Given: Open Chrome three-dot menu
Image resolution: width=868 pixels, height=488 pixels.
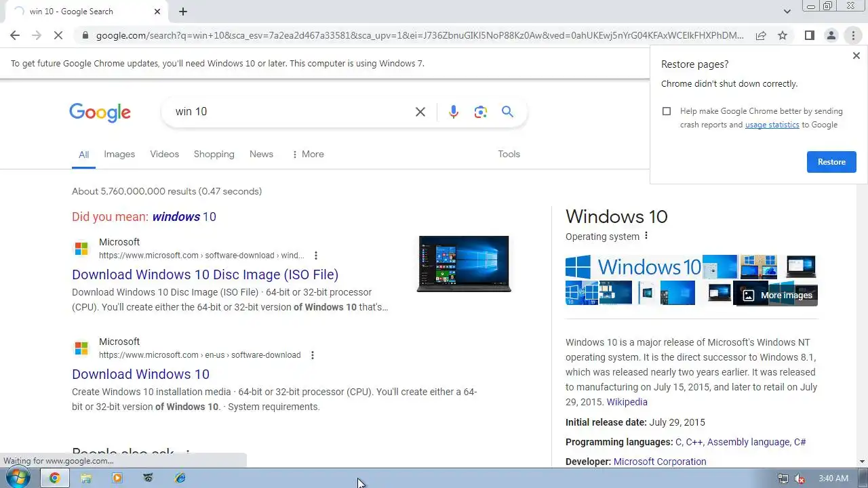Looking at the screenshot, I should [x=853, y=35].
